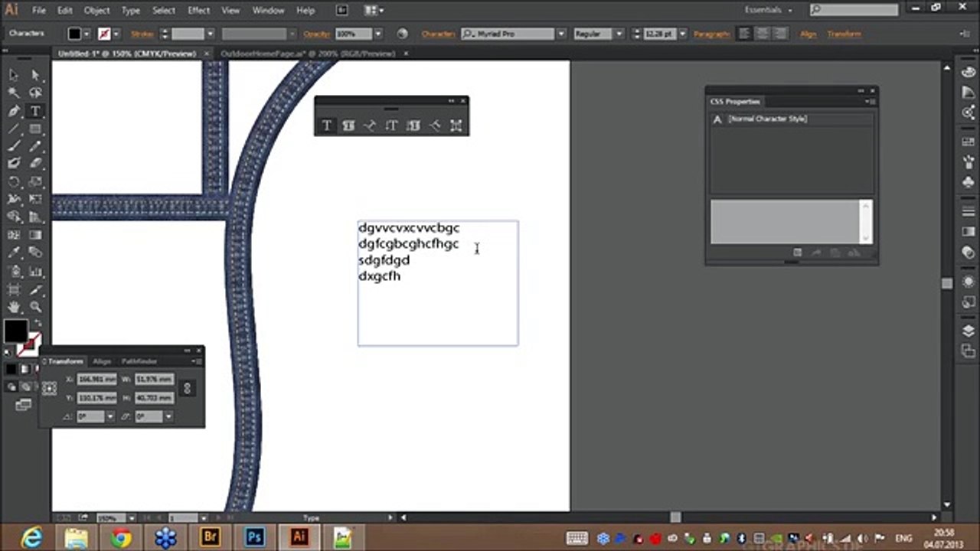Set paragraph align right in control bar
980x551 pixels.
pos(779,34)
